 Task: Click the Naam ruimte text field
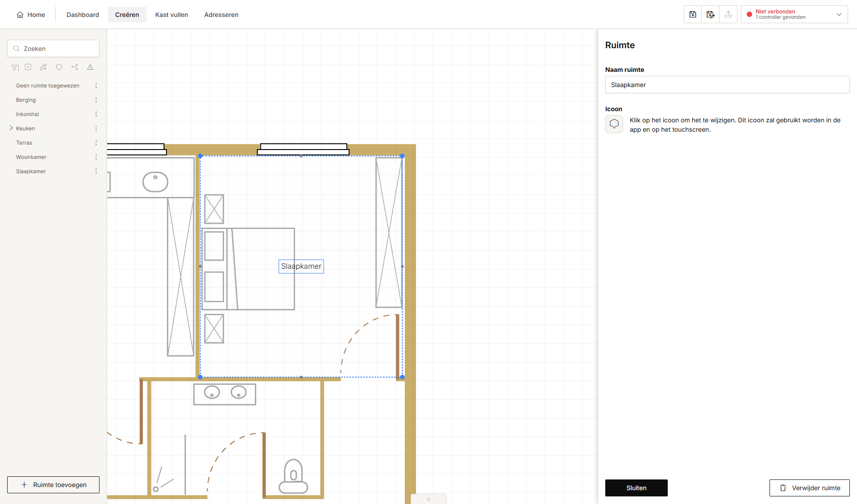click(x=727, y=85)
